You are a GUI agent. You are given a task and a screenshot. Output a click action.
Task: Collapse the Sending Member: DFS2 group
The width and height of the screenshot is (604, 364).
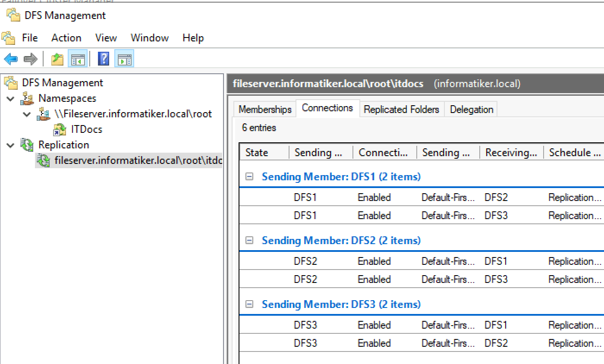point(249,240)
